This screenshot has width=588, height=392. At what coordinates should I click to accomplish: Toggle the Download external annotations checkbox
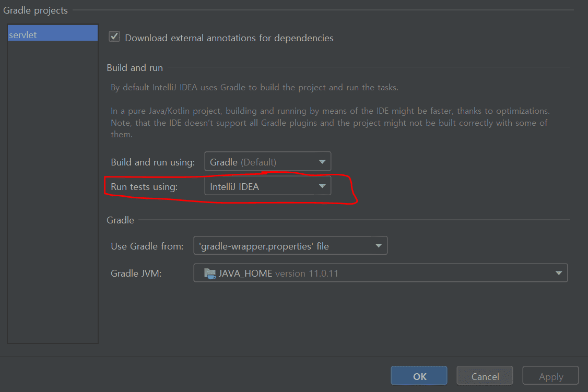(x=114, y=37)
